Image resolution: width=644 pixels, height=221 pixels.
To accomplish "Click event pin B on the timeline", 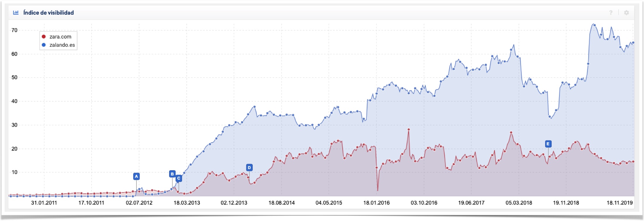I will click(172, 174).
